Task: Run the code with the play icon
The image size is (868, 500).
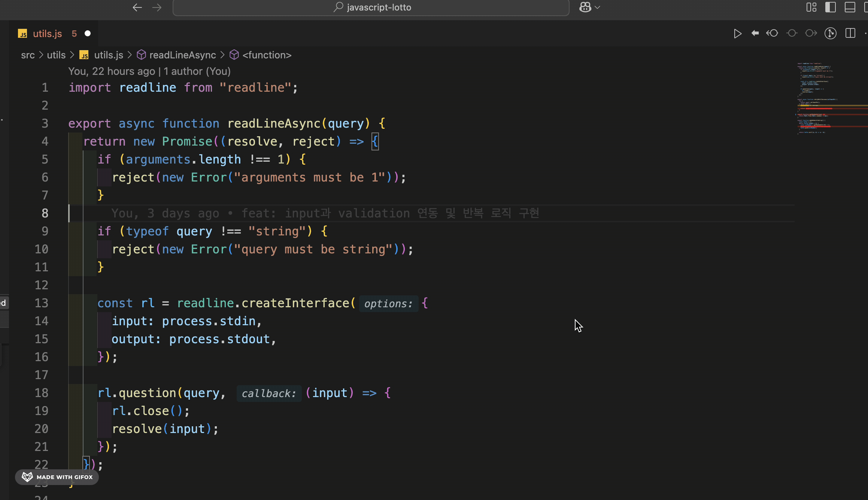Action: pos(737,34)
